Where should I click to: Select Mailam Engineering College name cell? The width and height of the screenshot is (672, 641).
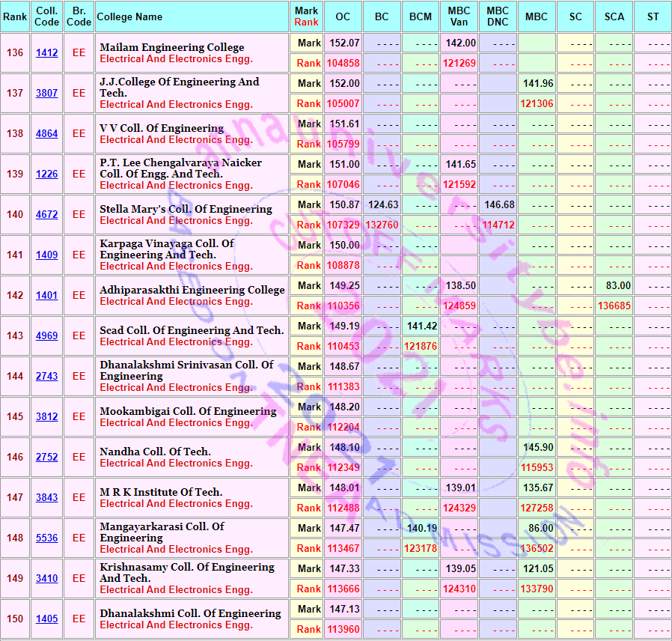192,52
